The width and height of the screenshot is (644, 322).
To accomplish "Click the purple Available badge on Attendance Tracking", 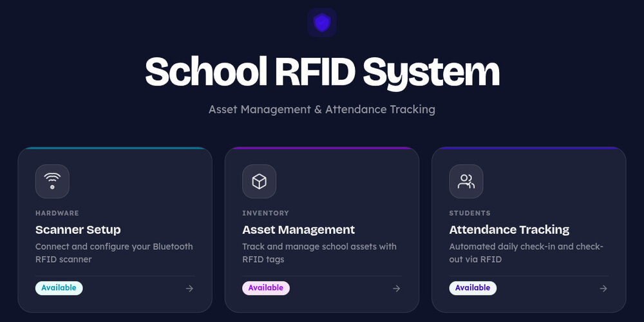I will tap(473, 288).
